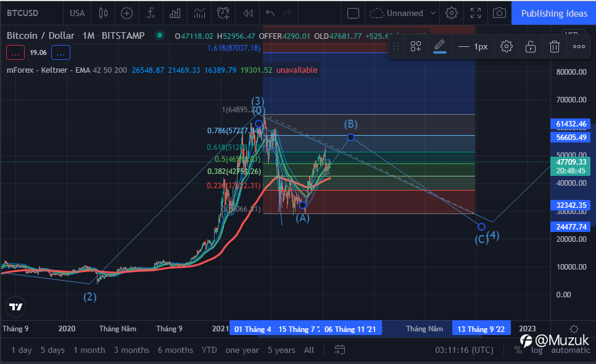The width and height of the screenshot is (596, 364).
Task: Open drawing templates icon in floating toolbar
Action: pos(416,46)
